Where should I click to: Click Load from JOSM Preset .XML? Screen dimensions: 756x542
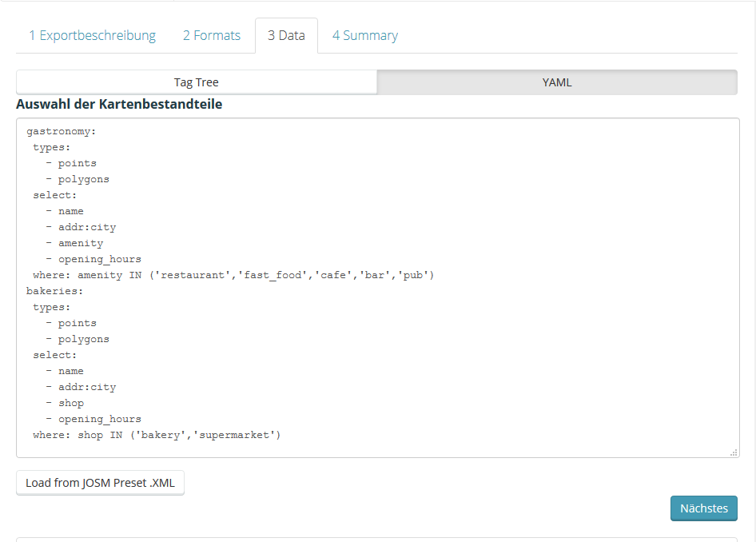click(x=100, y=483)
